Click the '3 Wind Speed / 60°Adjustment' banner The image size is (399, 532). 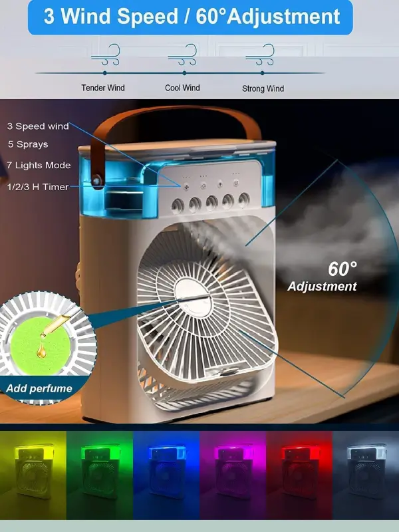[x=190, y=17]
